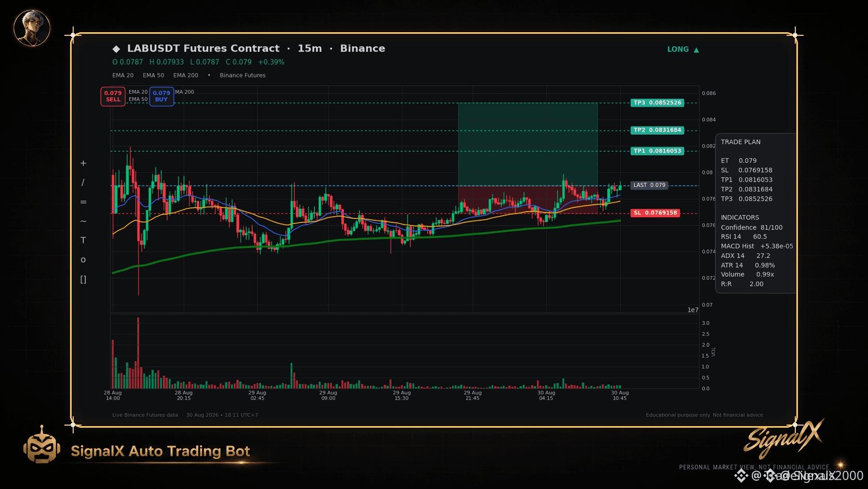Click the robot mascot logo

[42, 445]
